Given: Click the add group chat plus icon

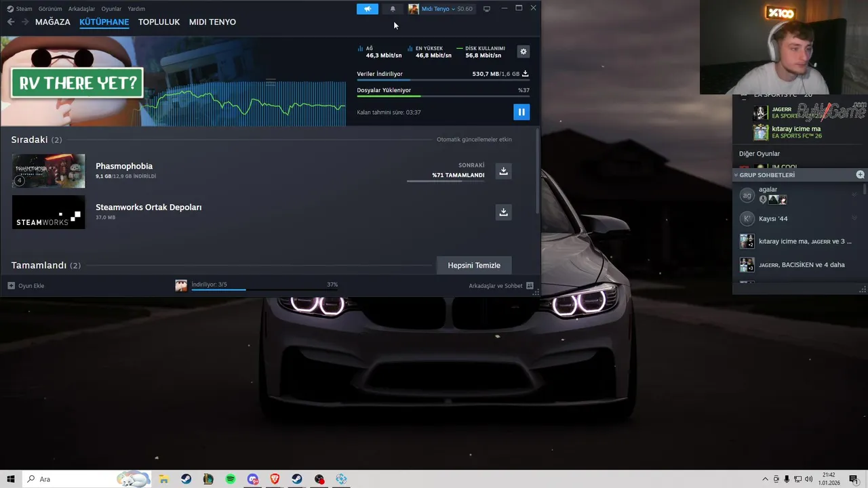Looking at the screenshot, I should 860,175.
